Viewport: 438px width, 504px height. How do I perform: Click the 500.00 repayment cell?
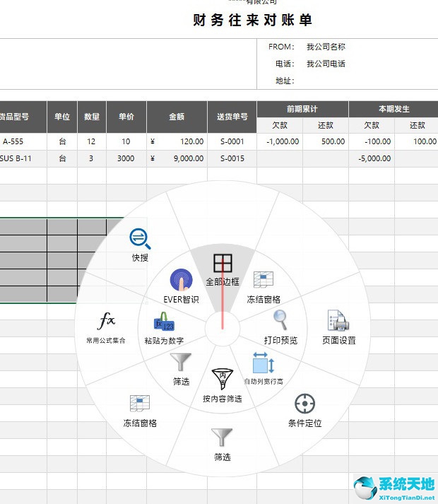point(326,141)
